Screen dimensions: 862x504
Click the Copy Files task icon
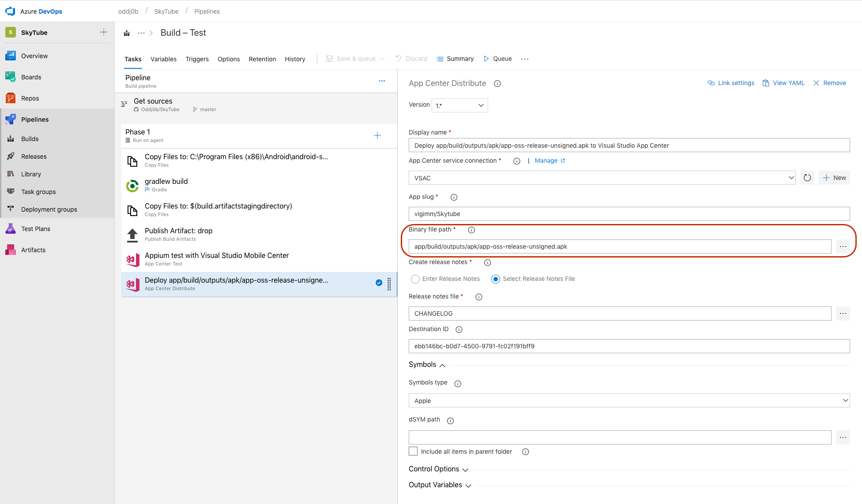[132, 160]
